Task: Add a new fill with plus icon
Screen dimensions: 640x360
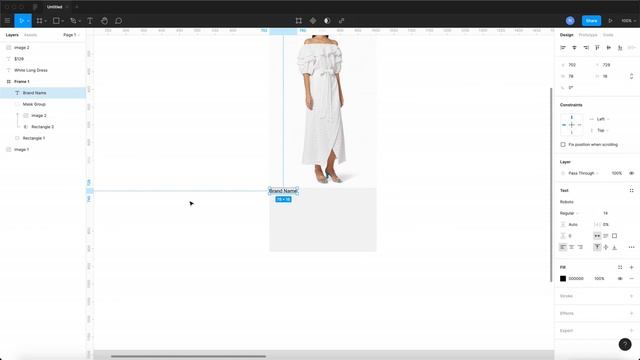Action: [631, 267]
